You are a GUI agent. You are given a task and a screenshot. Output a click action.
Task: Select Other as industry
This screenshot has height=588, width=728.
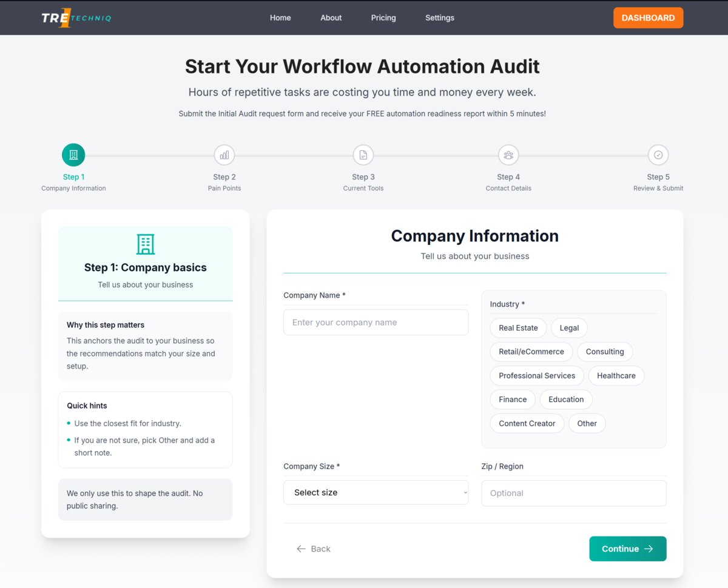point(587,424)
